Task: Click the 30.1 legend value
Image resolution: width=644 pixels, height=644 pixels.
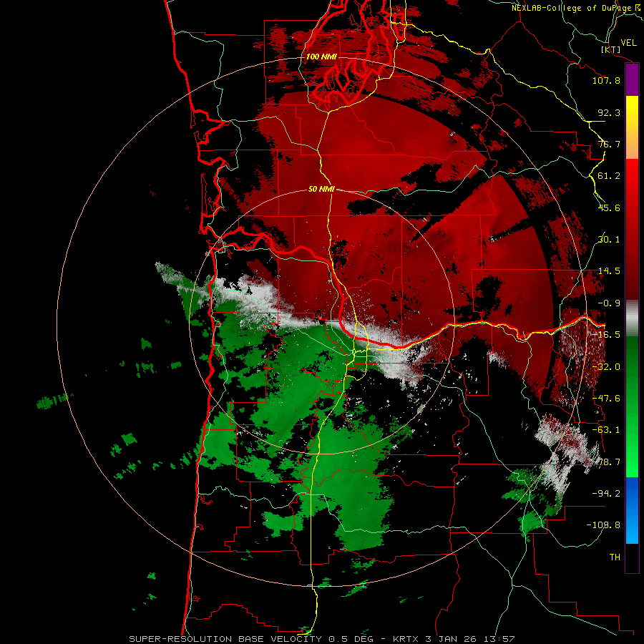Action: coord(609,240)
